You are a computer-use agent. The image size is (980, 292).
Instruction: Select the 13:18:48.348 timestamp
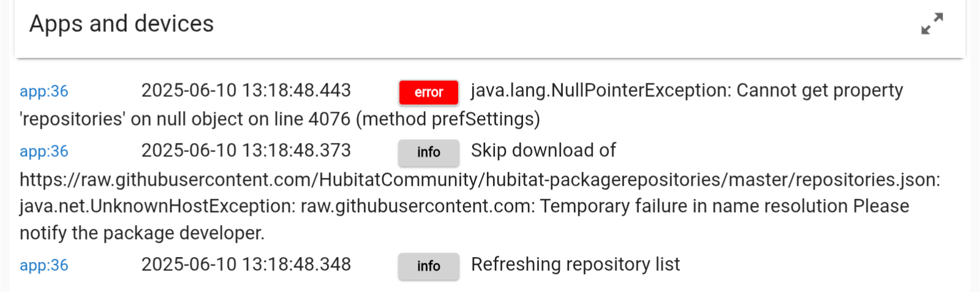pos(246,264)
